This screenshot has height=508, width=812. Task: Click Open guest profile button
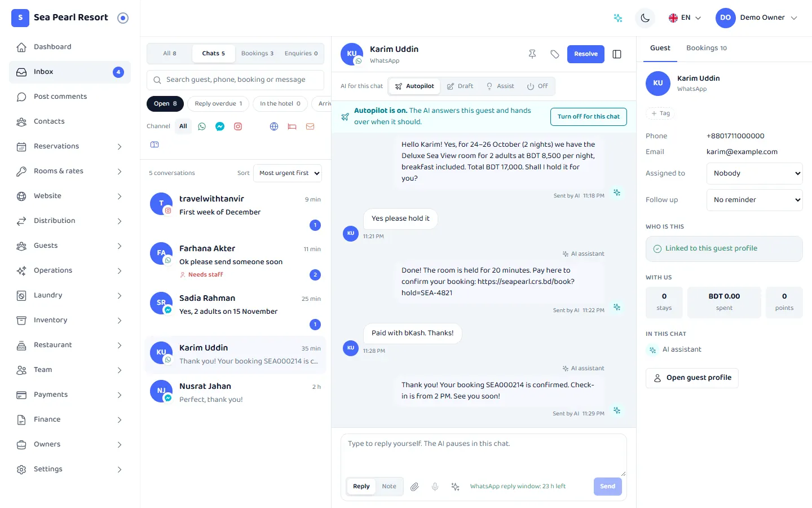tap(692, 378)
